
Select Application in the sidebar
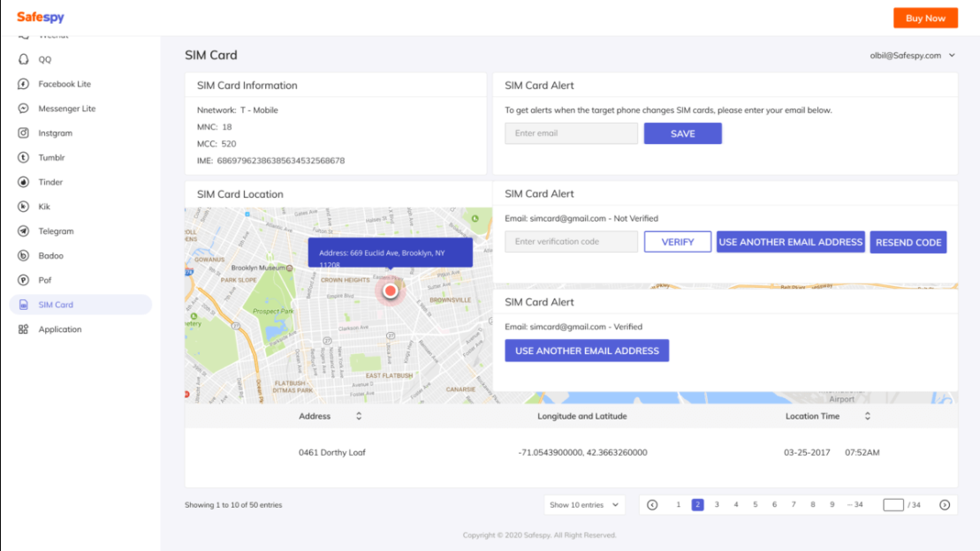60,329
